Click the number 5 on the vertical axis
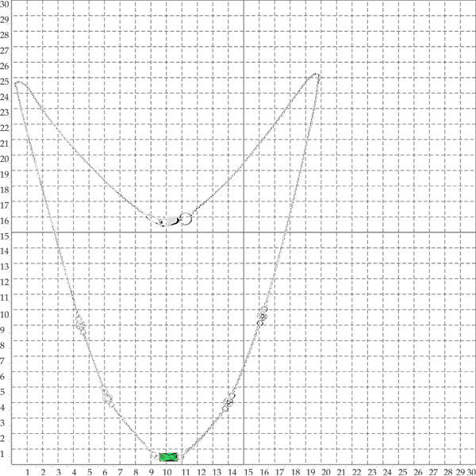The image size is (476, 476). 2,392
